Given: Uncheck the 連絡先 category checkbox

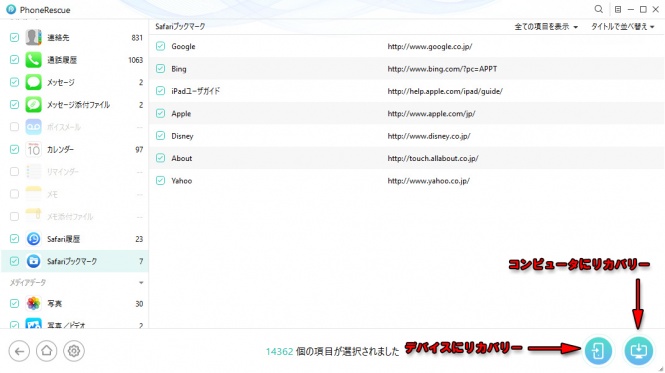Looking at the screenshot, I should coord(14,37).
